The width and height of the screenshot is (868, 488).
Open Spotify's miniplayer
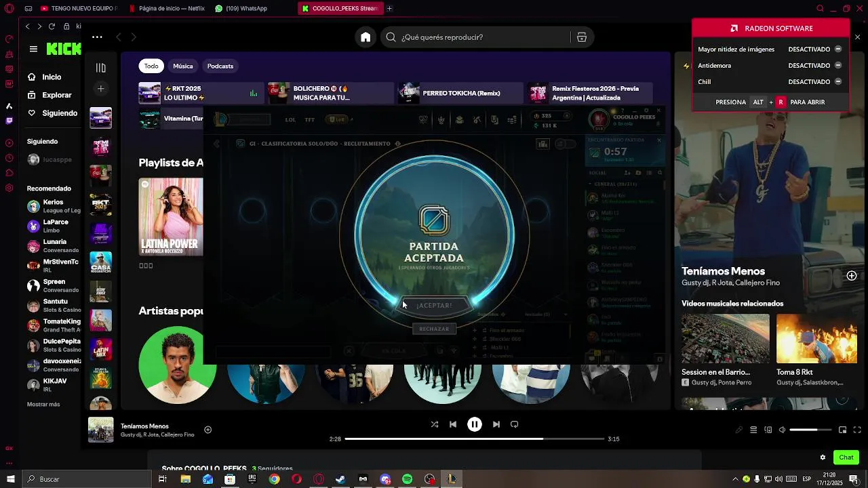click(842, 430)
